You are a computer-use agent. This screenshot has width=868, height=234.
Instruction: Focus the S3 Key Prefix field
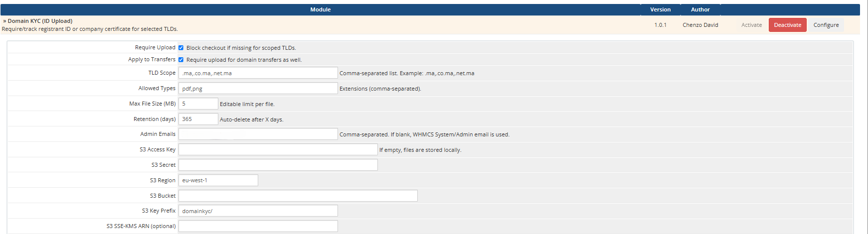pos(258,211)
